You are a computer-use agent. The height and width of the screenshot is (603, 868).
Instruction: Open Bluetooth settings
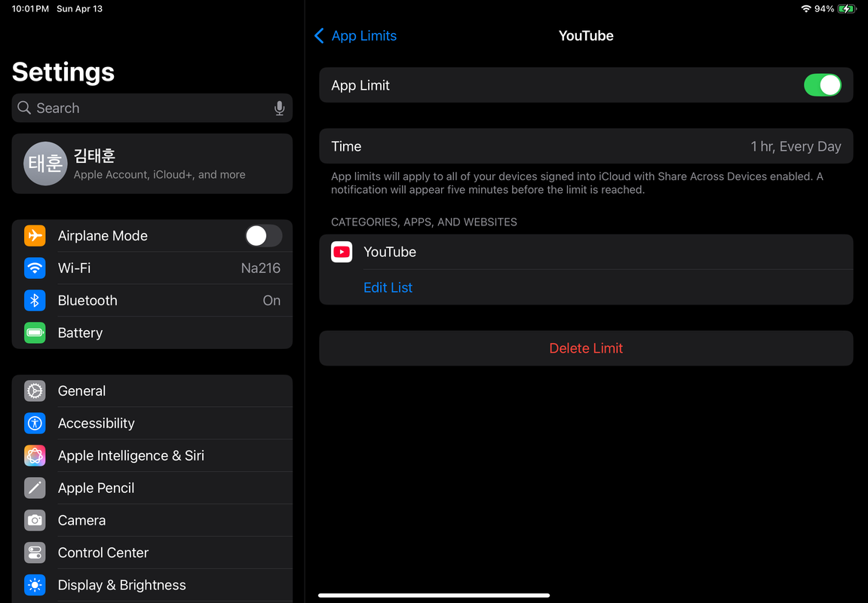pyautogui.click(x=152, y=301)
